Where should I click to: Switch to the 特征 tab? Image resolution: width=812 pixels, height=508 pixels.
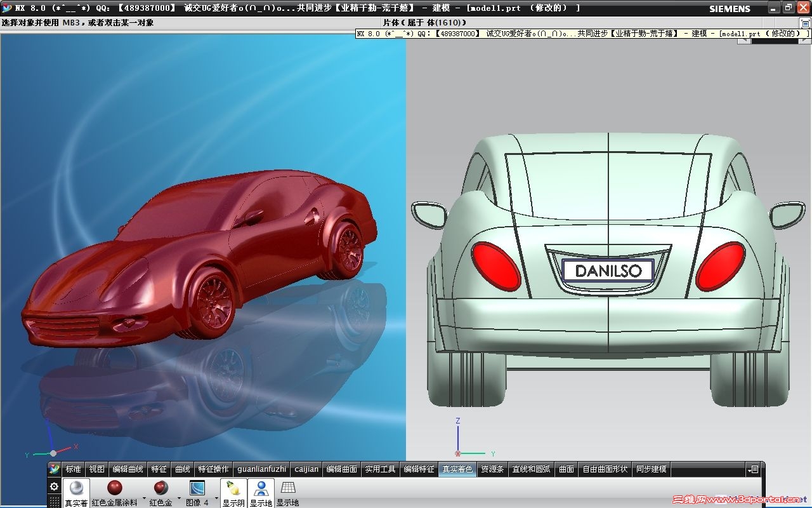coord(159,469)
